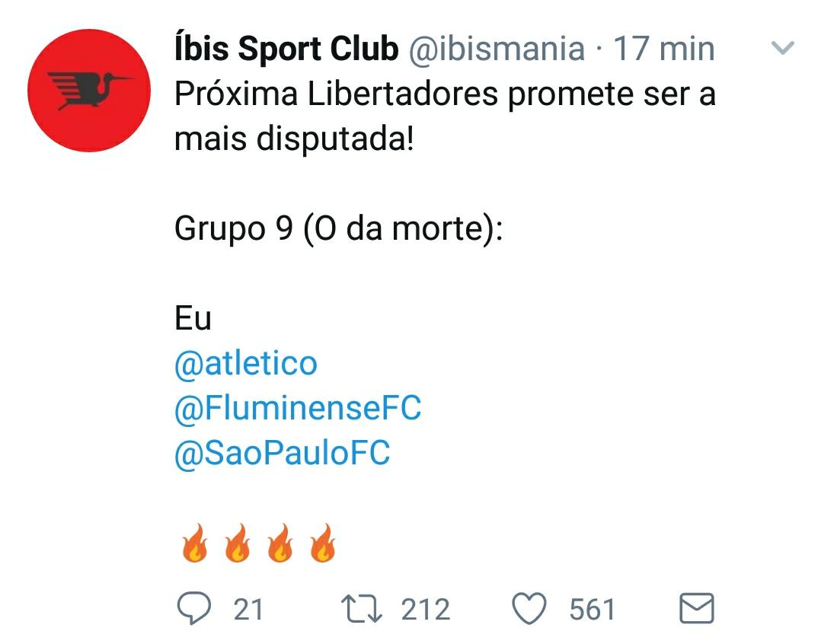The width and height of the screenshot is (821, 644).
Task: Open the @FluminenseFC mention
Action: pyautogui.click(x=297, y=408)
